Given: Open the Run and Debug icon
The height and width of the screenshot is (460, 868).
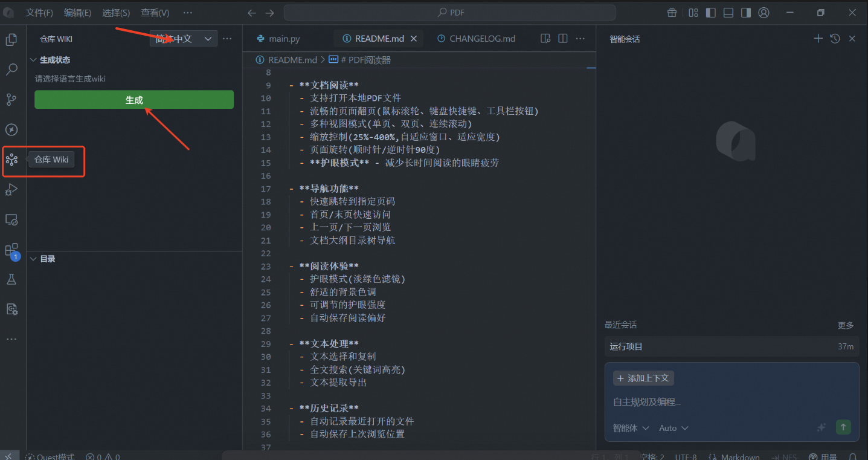Looking at the screenshot, I should point(11,190).
